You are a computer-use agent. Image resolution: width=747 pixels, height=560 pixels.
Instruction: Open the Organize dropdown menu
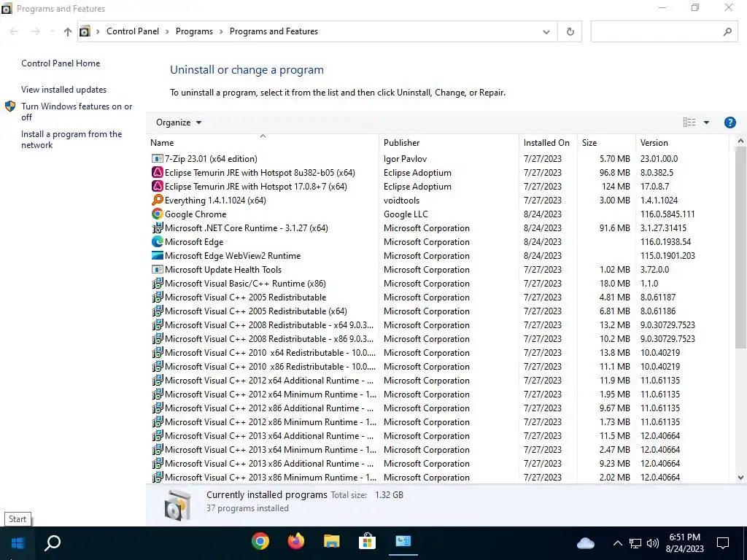pyautogui.click(x=179, y=122)
